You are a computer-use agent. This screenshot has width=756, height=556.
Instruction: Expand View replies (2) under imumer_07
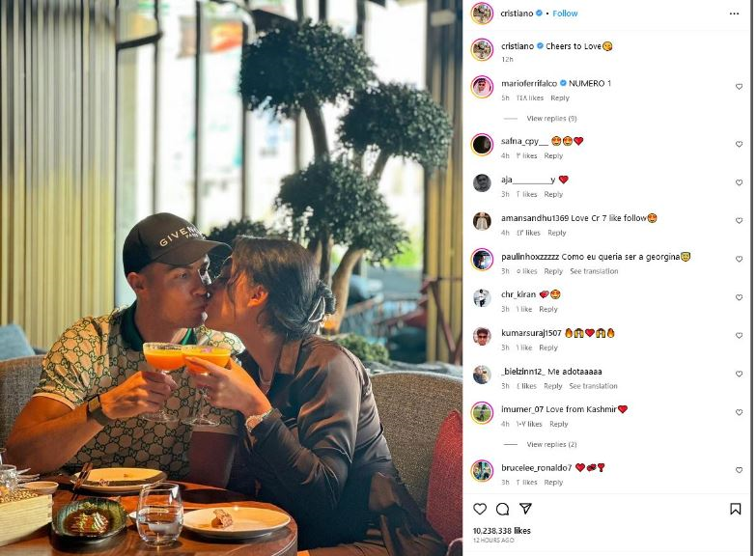(x=551, y=444)
